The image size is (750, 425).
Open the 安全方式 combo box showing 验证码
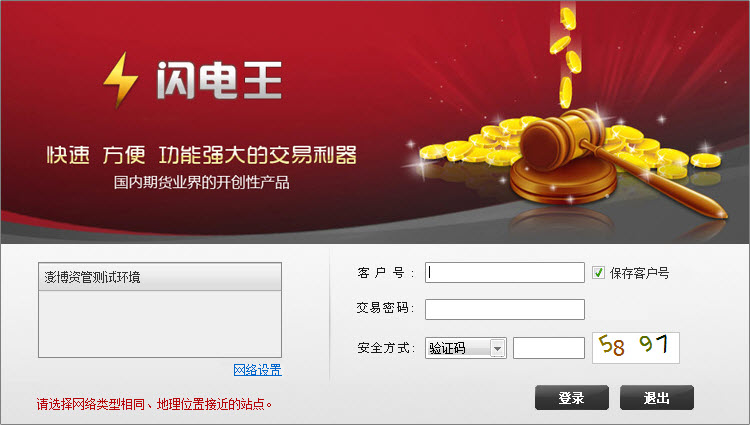pyautogui.click(x=465, y=348)
